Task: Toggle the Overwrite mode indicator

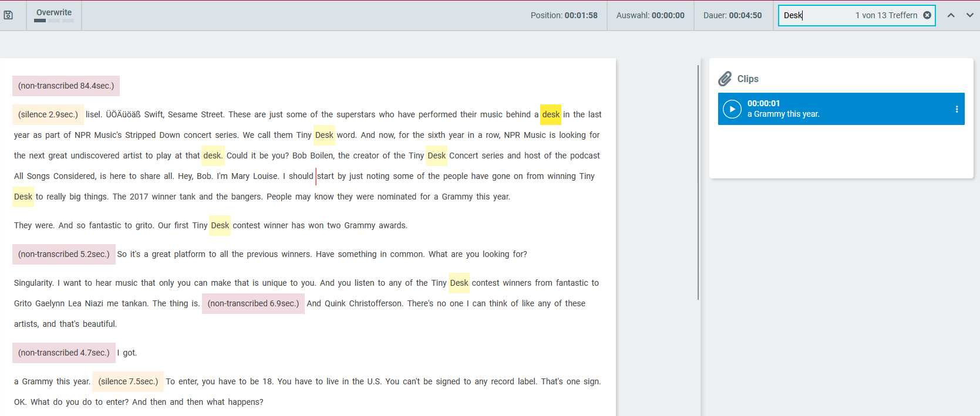Action: [53, 15]
